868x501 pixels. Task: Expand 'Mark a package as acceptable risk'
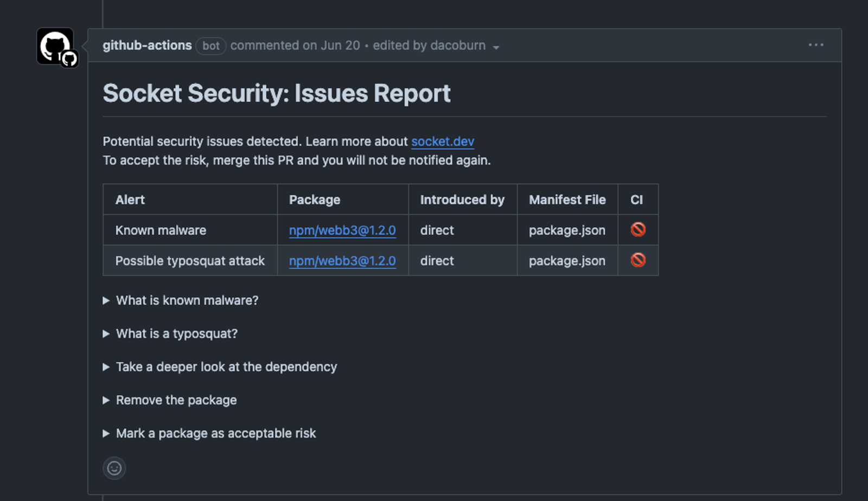pyautogui.click(x=209, y=433)
